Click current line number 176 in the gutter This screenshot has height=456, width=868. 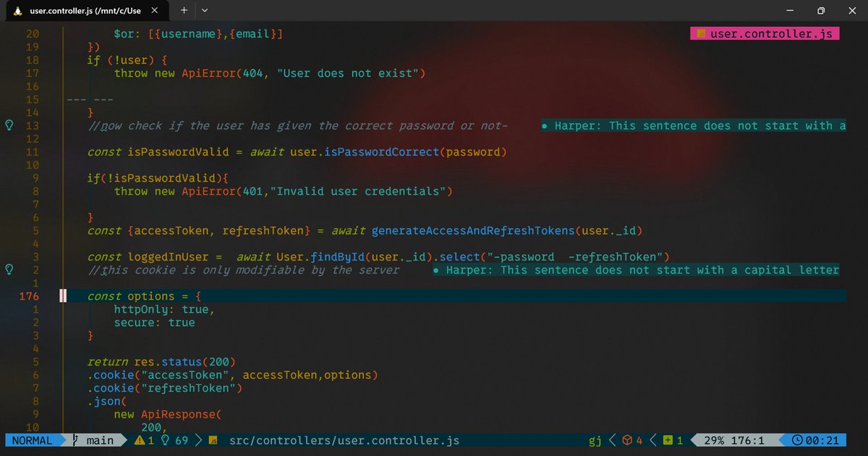29,296
